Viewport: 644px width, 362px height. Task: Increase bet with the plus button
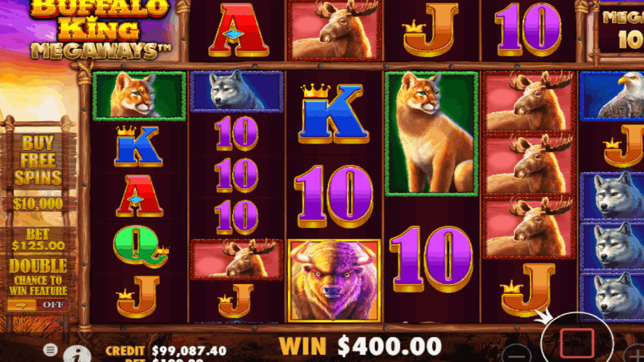click(634, 355)
